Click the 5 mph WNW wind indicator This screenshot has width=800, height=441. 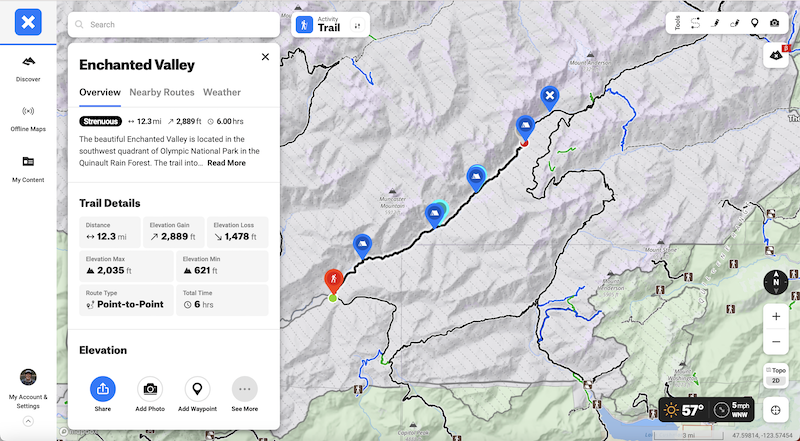(x=732, y=410)
